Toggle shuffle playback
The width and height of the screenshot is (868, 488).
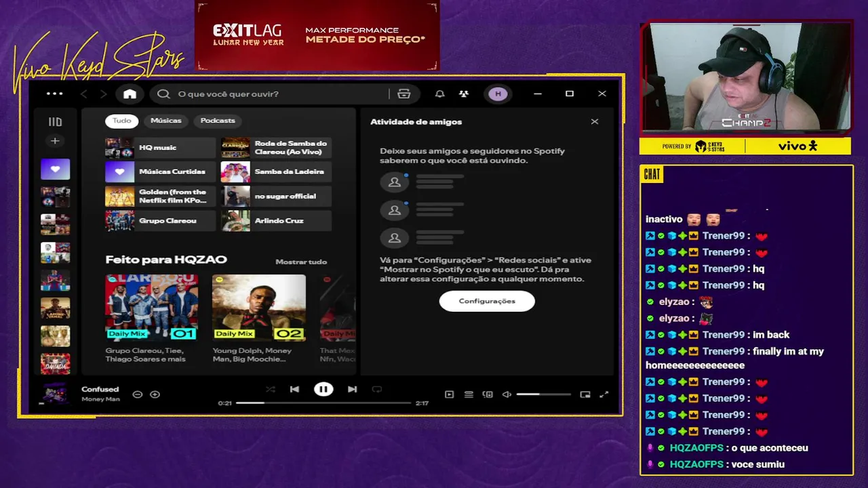coord(271,389)
